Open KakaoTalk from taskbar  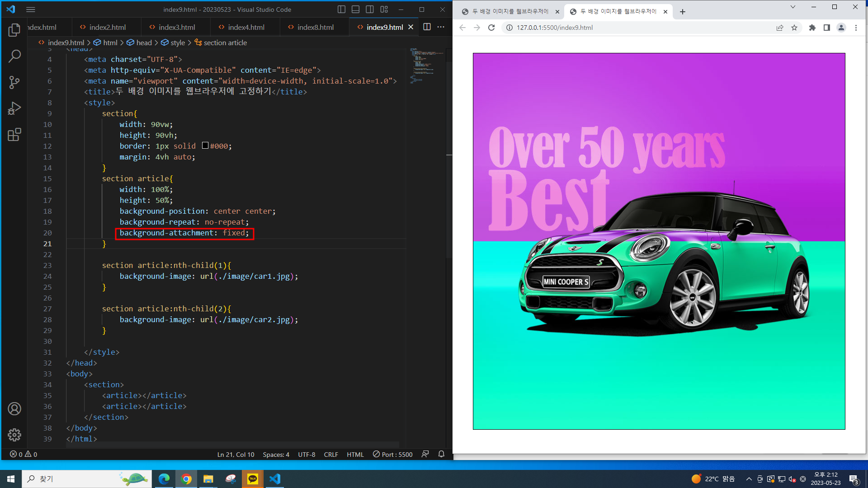[253, 479]
